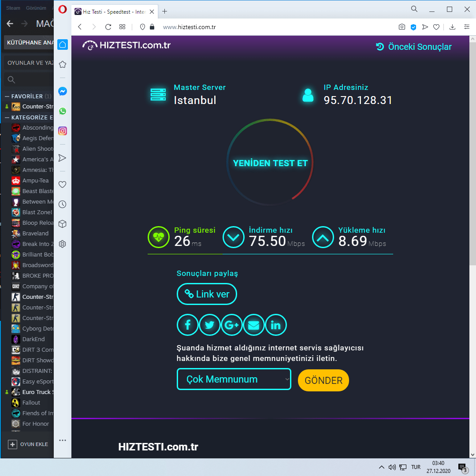Open Önceki Sonuçlar link
This screenshot has width=476, height=476.
point(414,47)
